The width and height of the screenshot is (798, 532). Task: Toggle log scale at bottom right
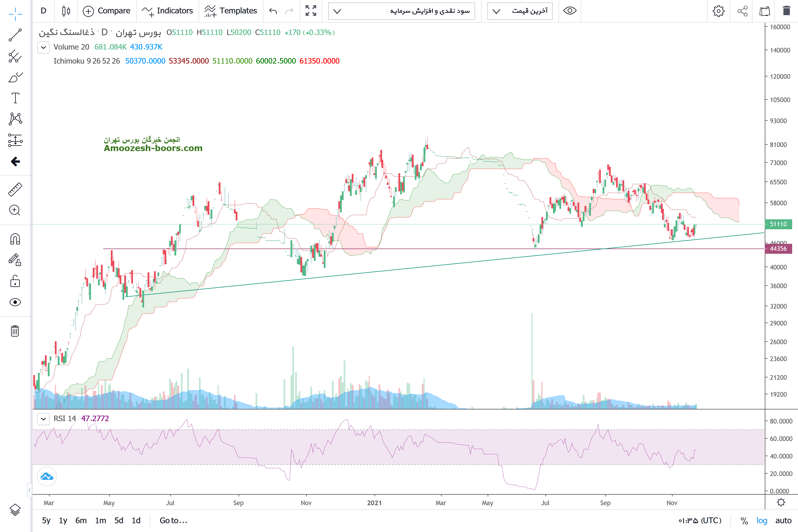[x=761, y=520]
